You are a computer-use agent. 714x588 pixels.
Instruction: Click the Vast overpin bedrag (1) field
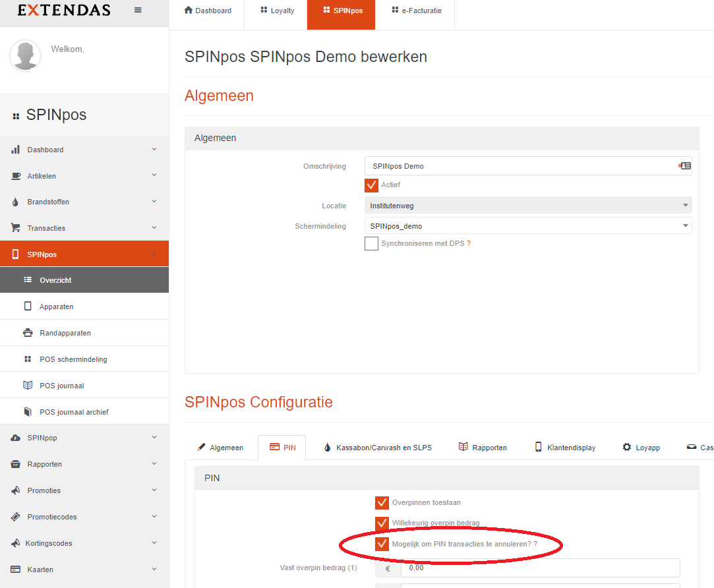point(540,568)
